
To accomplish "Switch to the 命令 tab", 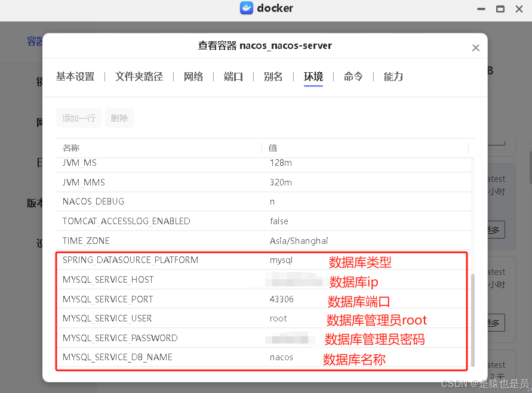I will point(353,76).
